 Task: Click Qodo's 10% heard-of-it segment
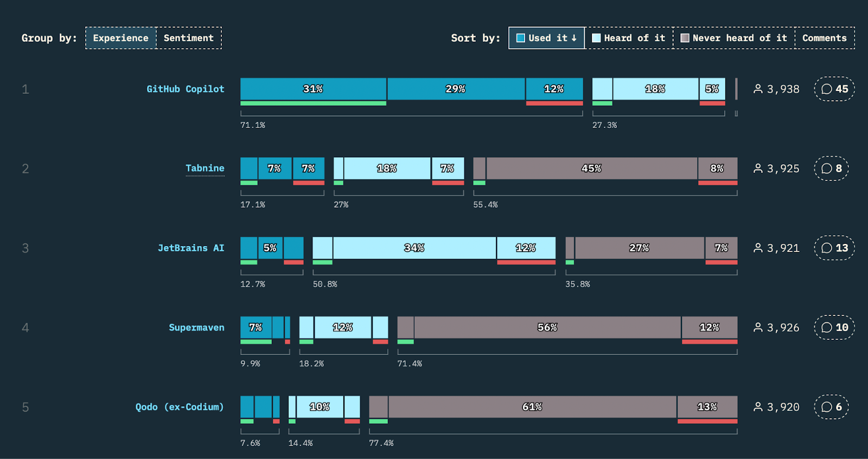point(320,407)
